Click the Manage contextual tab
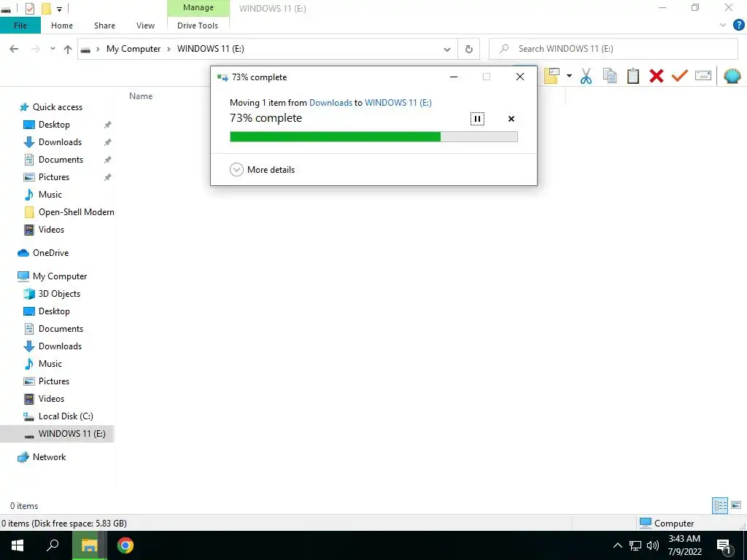 pyautogui.click(x=198, y=7)
